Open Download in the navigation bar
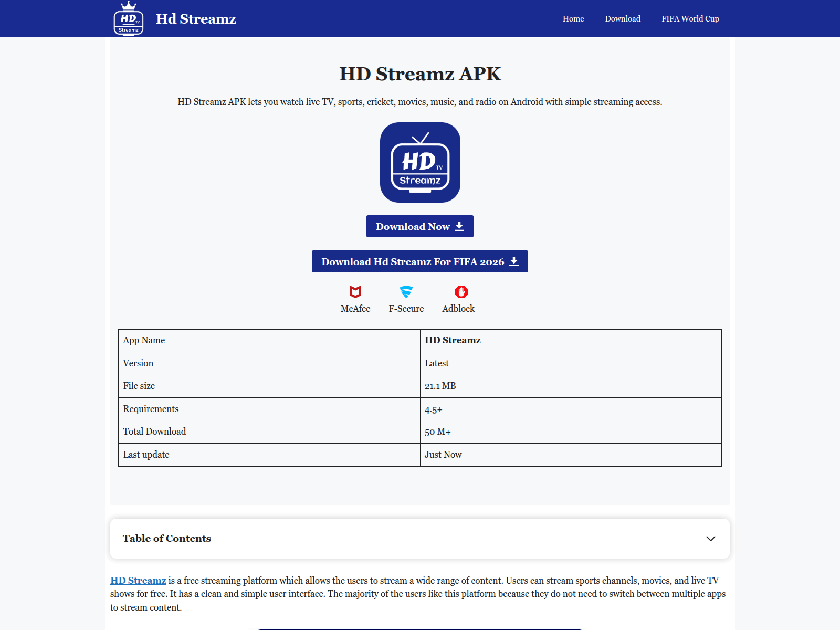This screenshot has width=840, height=630. [x=623, y=19]
